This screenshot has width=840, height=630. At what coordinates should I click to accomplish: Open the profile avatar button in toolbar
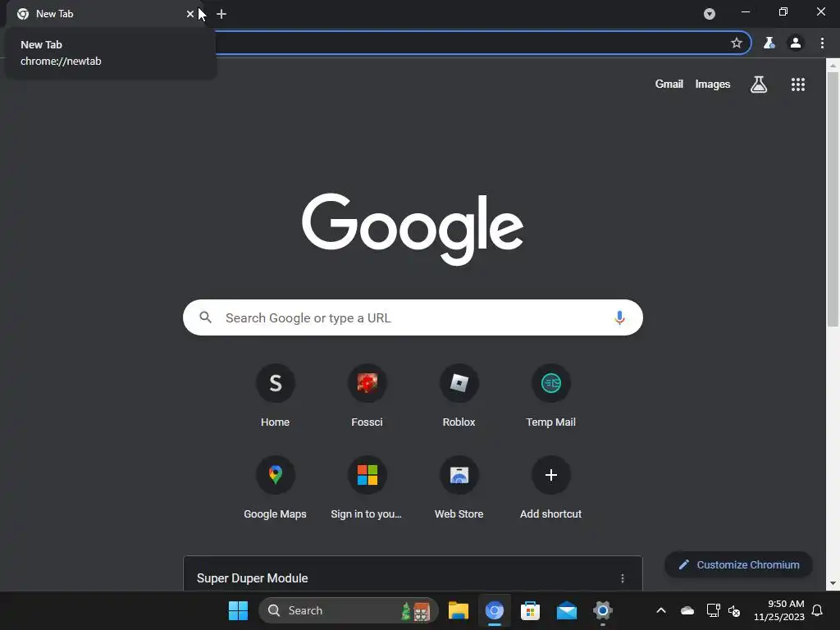tap(796, 43)
